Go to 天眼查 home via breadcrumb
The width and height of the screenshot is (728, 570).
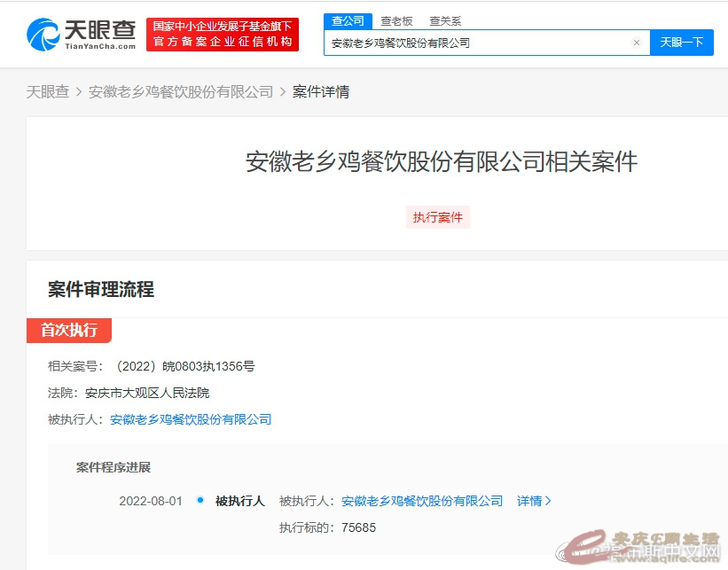click(48, 91)
